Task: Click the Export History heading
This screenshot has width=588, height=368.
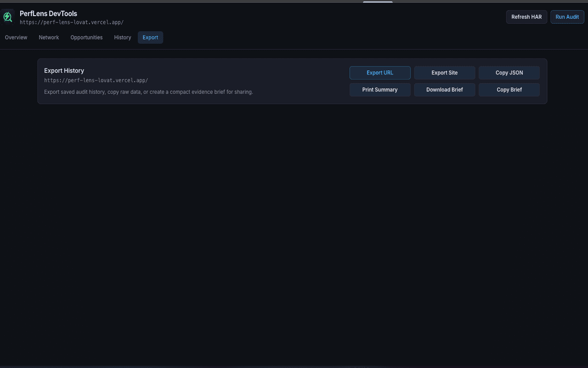Action: point(64,70)
